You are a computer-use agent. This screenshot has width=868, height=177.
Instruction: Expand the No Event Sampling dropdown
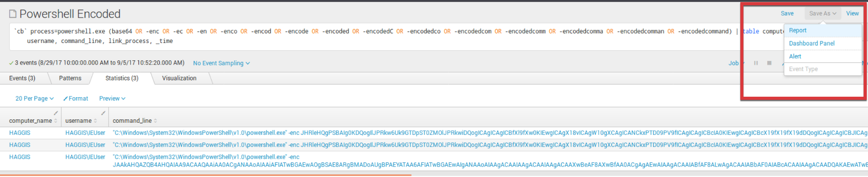coord(221,63)
